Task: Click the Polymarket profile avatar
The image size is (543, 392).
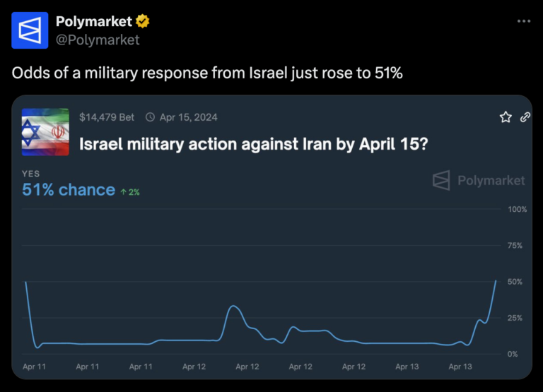Action: [x=30, y=30]
